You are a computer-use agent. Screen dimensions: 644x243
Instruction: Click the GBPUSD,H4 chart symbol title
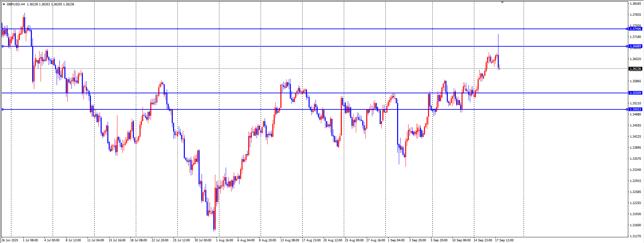[16, 4]
